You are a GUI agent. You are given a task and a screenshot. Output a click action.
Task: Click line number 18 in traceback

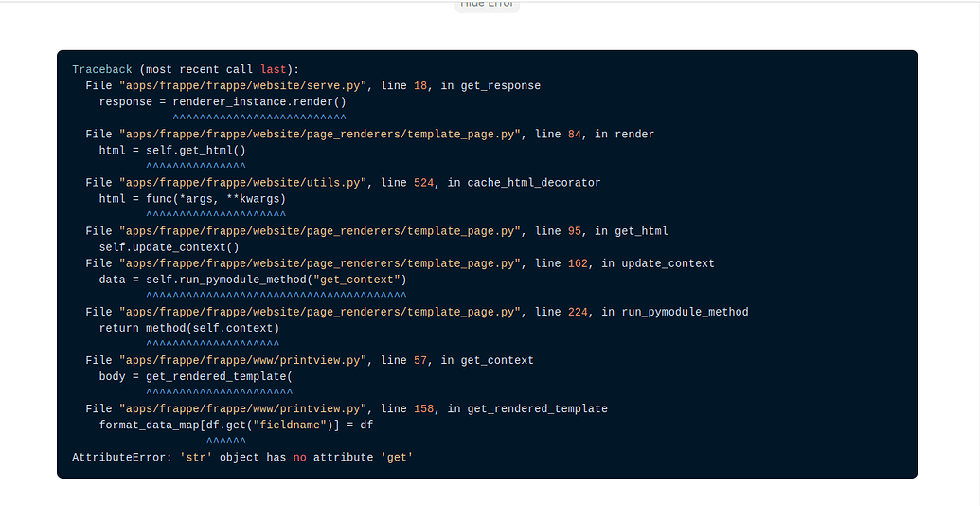point(420,86)
